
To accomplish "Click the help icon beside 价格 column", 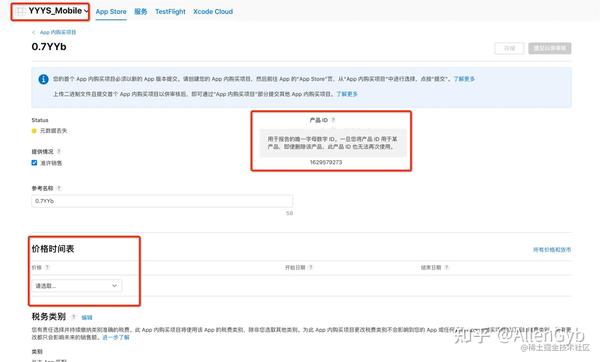I will pyautogui.click(x=47, y=267).
